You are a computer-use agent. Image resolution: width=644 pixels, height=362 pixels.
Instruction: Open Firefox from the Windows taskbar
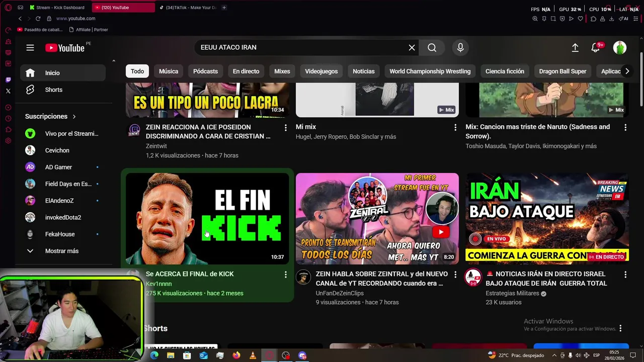(x=236, y=355)
